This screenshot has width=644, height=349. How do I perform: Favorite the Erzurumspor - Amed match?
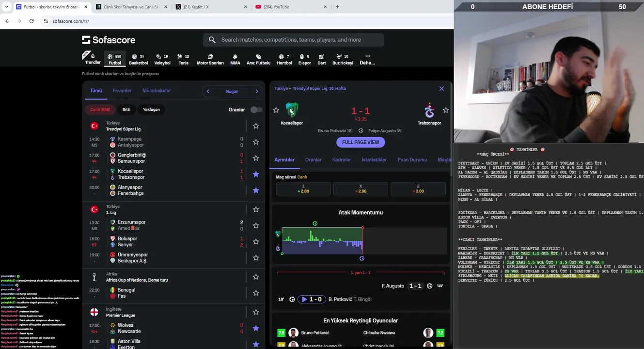(256, 225)
